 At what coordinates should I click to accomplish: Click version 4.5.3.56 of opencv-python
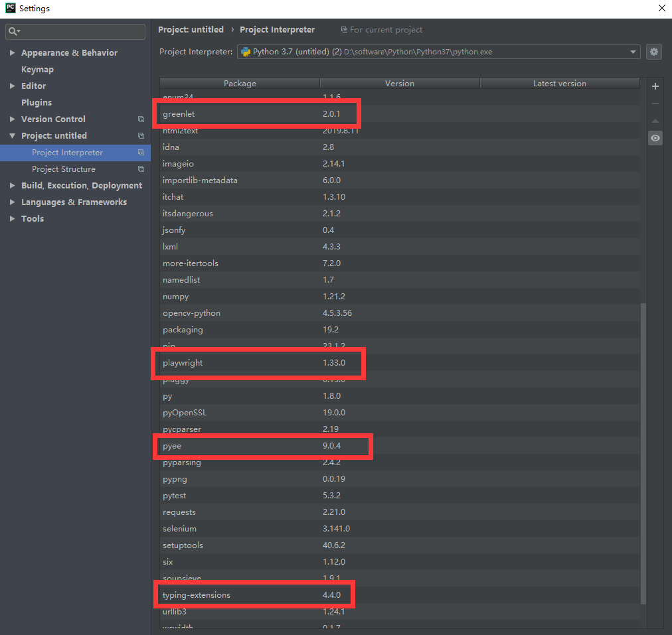click(337, 313)
